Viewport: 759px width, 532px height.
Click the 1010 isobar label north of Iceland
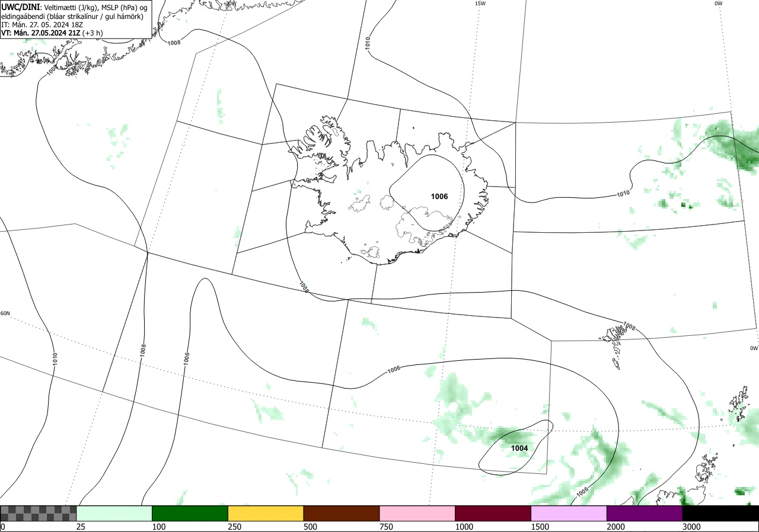368,43
